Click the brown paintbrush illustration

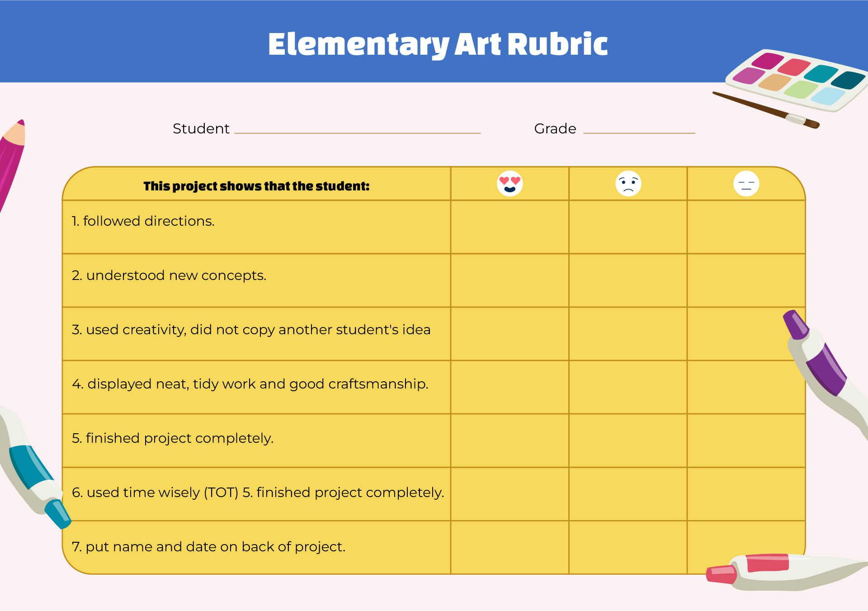tap(766, 110)
